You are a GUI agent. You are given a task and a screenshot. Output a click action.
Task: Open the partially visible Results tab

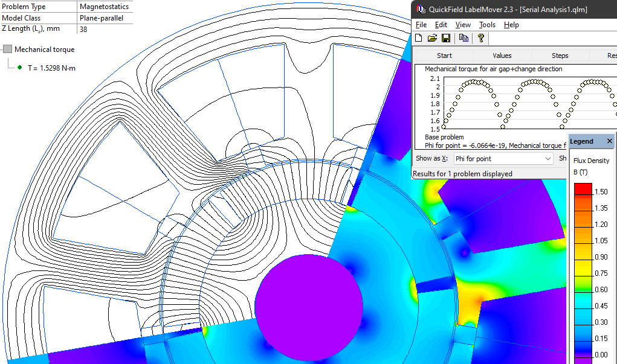pyautogui.click(x=612, y=55)
